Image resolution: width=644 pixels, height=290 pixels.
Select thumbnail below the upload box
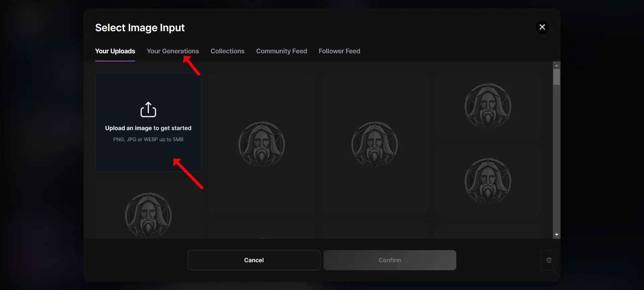point(148,209)
